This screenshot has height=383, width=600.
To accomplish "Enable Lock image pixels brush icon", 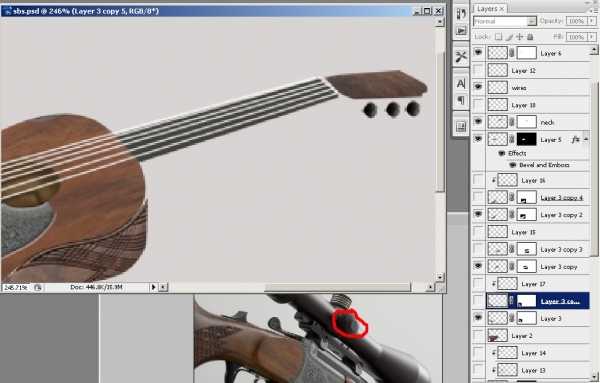I will pos(509,37).
